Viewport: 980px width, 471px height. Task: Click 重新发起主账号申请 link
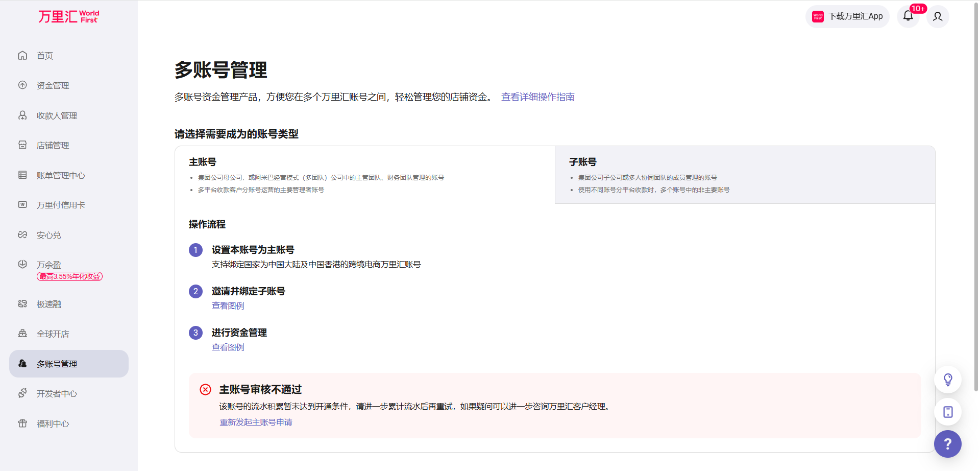pyautogui.click(x=256, y=422)
